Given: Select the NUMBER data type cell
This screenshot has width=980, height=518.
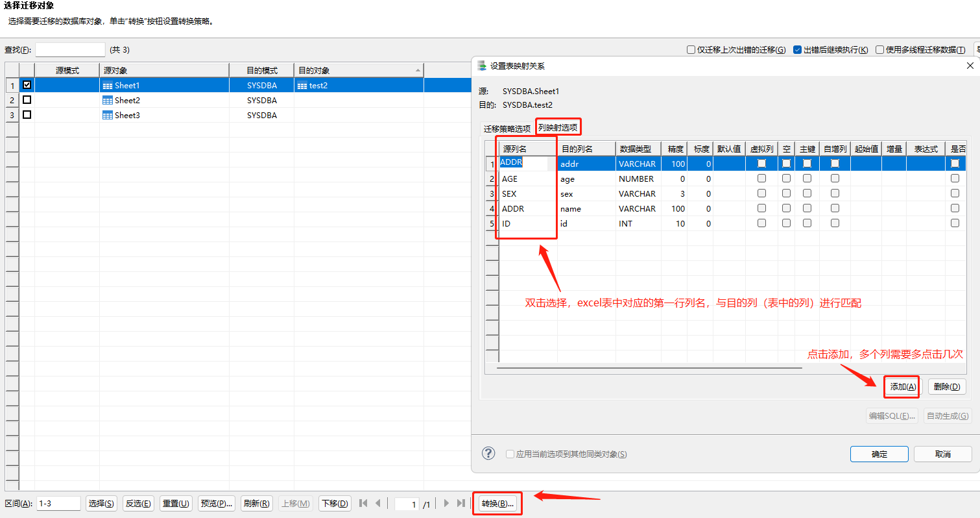Looking at the screenshot, I should pos(638,179).
